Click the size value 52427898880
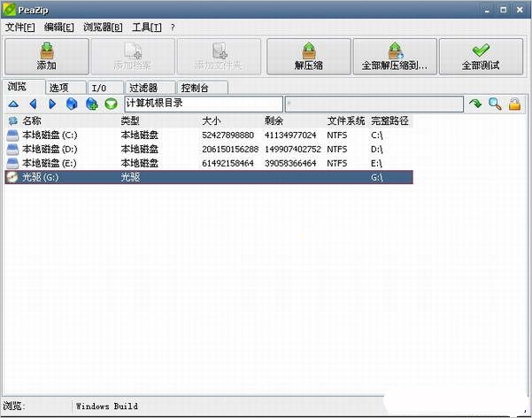The image size is (532, 418). point(228,135)
